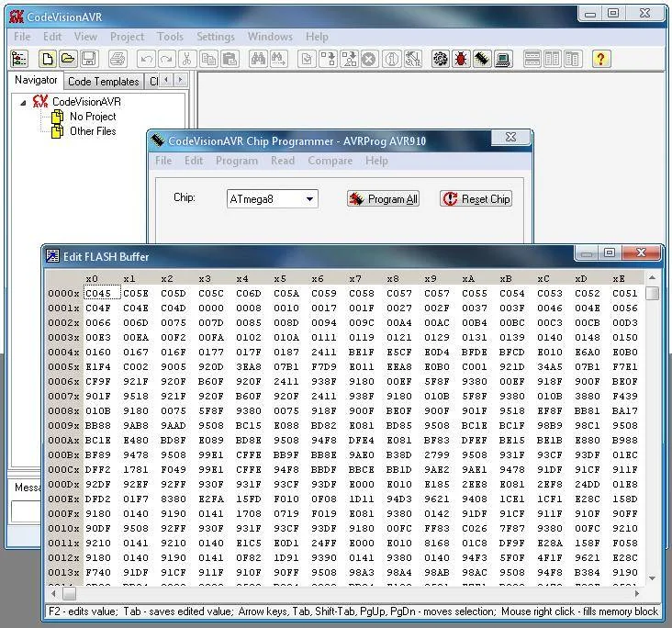Click the 000Ax row address label
Screen dimensions: 672x628
64,441
